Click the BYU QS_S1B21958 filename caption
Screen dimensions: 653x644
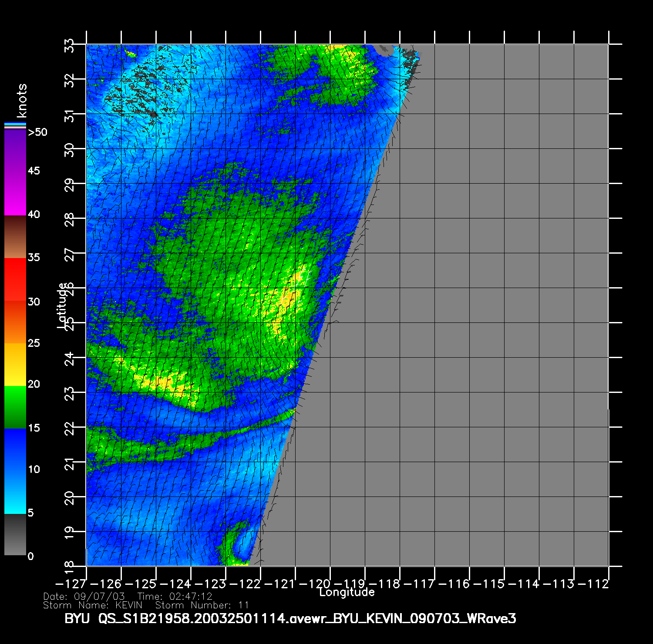point(290,619)
